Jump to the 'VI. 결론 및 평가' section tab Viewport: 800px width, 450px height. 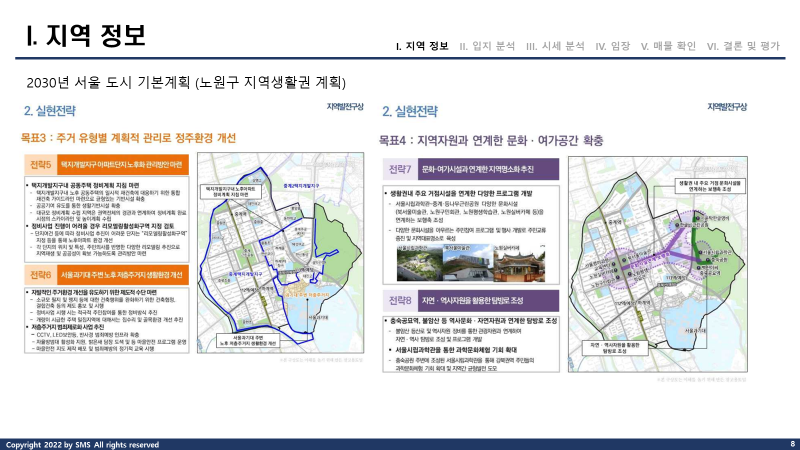point(743,46)
